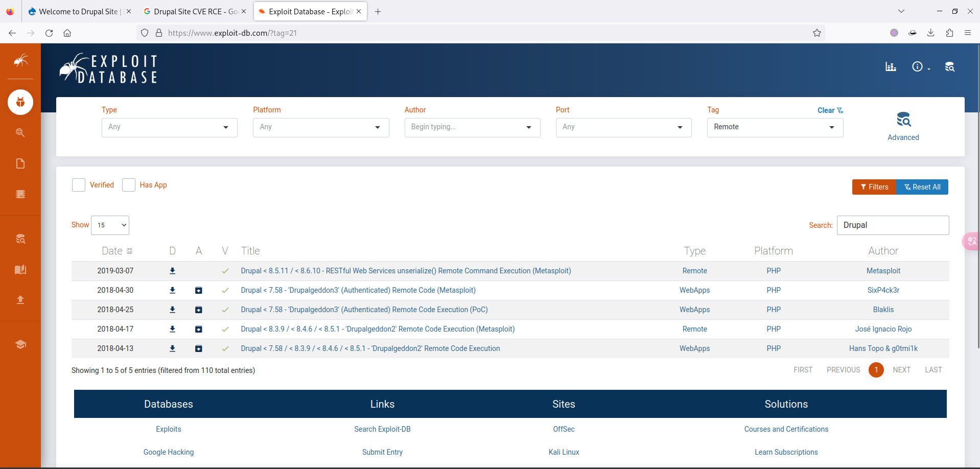This screenshot has height=469, width=980.
Task: List all tabs using the tab bar chevron
Action: pos(901,11)
